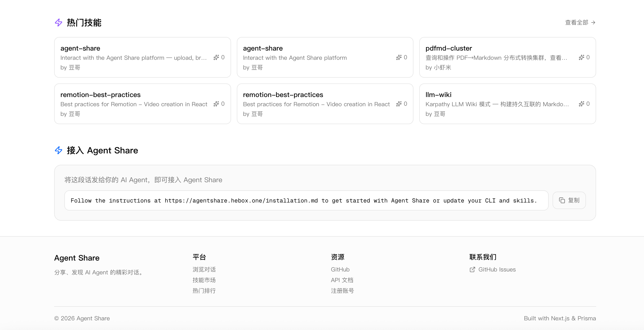Click star icon on first remotion-best-practices card

tap(216, 104)
